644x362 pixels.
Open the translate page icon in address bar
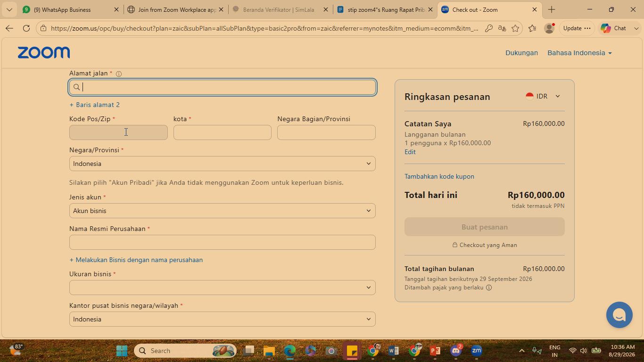pos(502,28)
